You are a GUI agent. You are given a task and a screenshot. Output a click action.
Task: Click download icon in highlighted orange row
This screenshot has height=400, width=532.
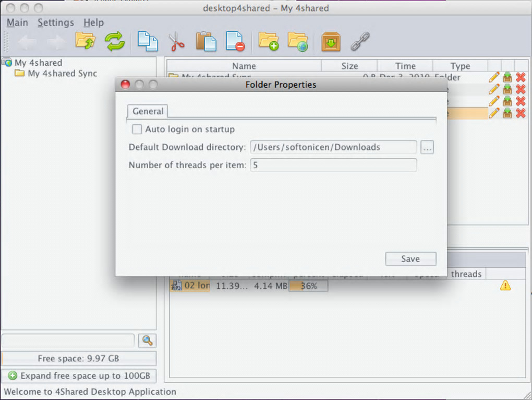pyautogui.click(x=507, y=113)
